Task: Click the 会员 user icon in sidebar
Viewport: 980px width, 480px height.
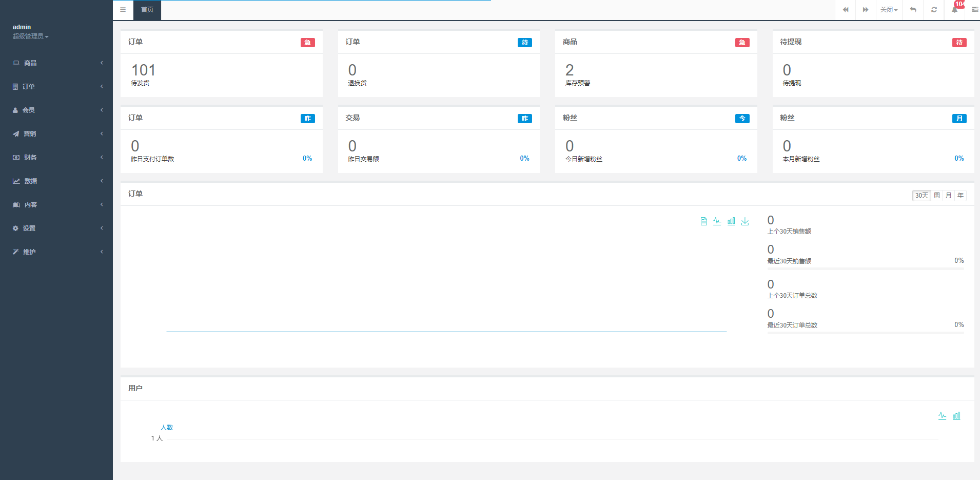Action: pos(15,110)
